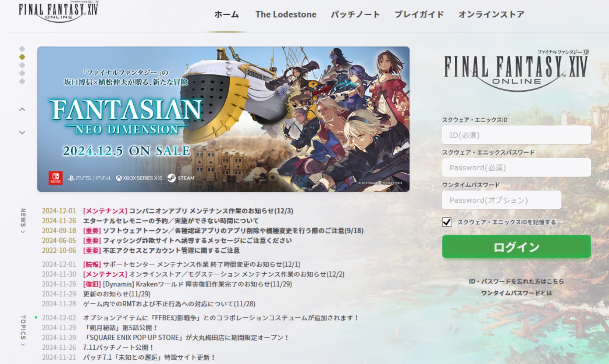Viewport: 609px width, 364px height.
Task: Open the ワンタイムパスワードとは link
Action: click(516, 293)
